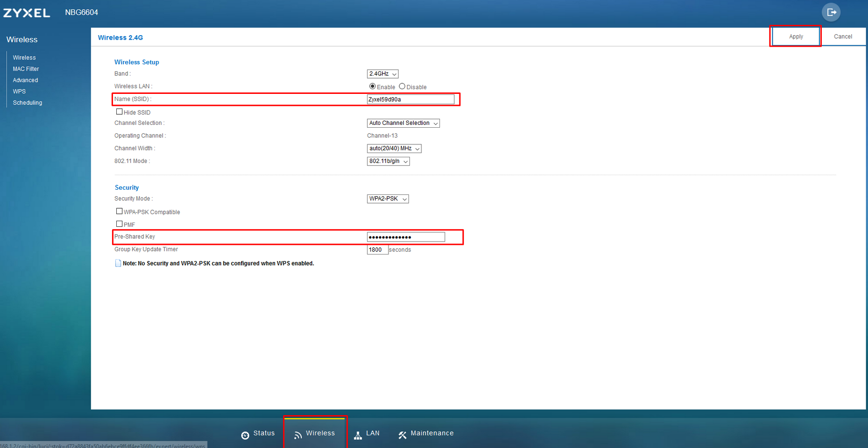Click the Group Key Update Timer field
This screenshot has width=868, height=448.
378,250
